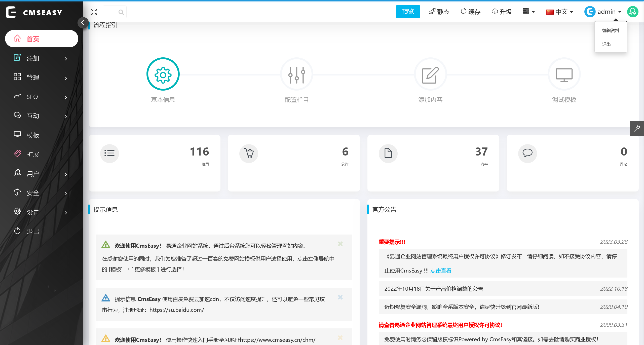Click the cart icon on 公告 card
Screen dimensions: 644x345
[x=249, y=153]
